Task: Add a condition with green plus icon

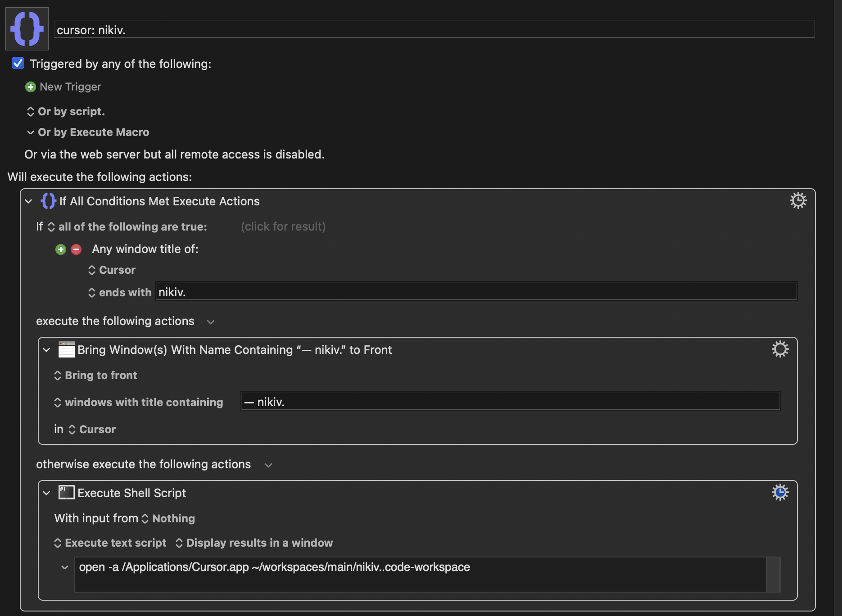Action: [61, 249]
